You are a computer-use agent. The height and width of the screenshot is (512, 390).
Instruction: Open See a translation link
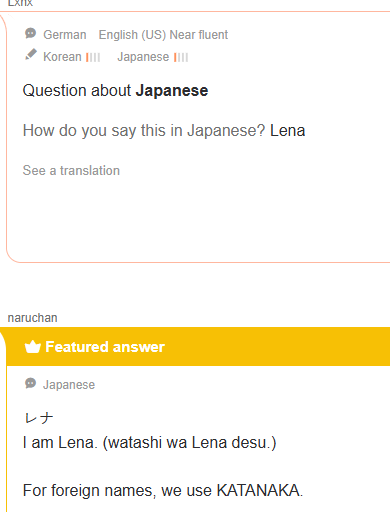[x=71, y=170]
